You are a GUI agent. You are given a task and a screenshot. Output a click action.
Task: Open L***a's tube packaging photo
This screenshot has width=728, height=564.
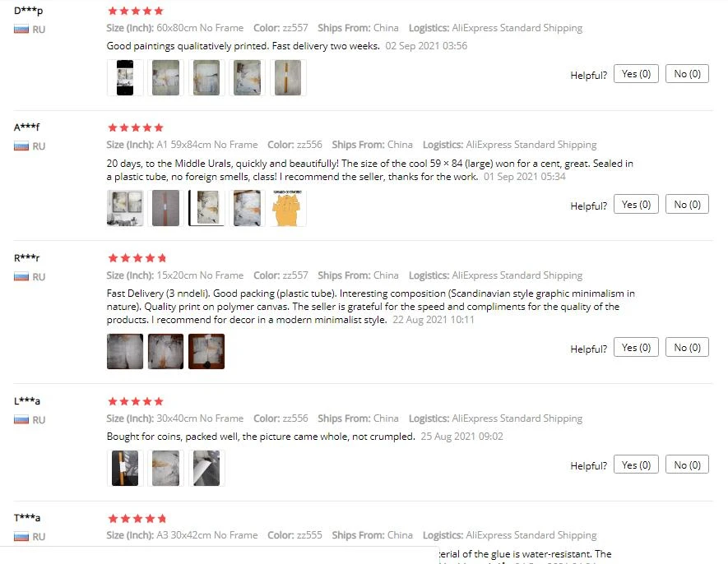click(x=125, y=468)
